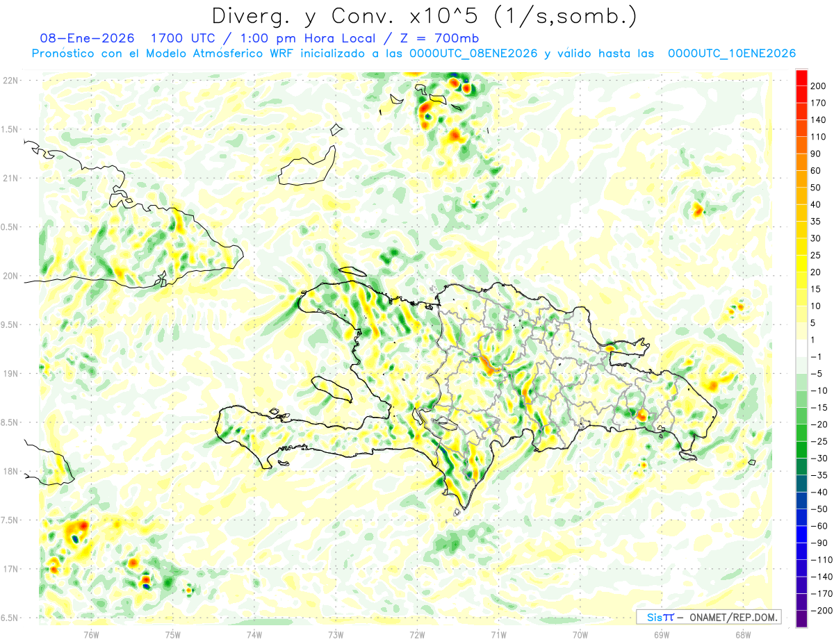Click the 'SisTT - ONAMET/REP.DOM.' label box
834x644 pixels.
pyautogui.click(x=708, y=617)
